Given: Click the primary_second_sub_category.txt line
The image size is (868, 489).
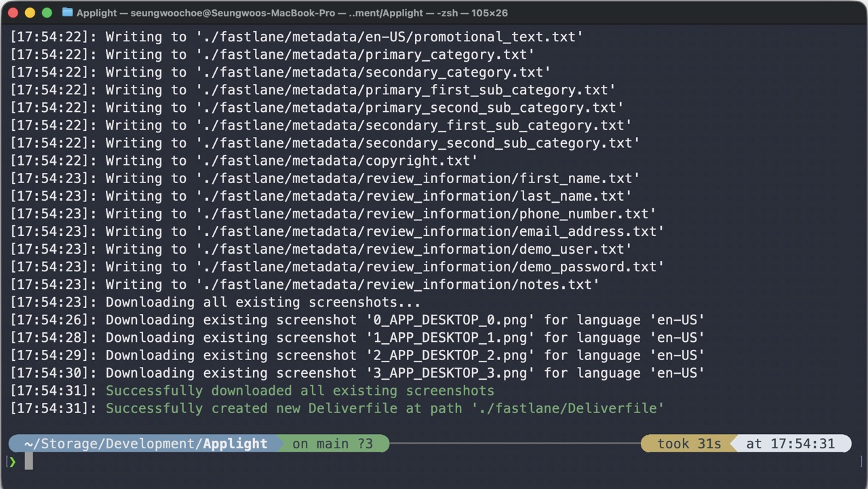Looking at the screenshot, I should click(317, 108).
